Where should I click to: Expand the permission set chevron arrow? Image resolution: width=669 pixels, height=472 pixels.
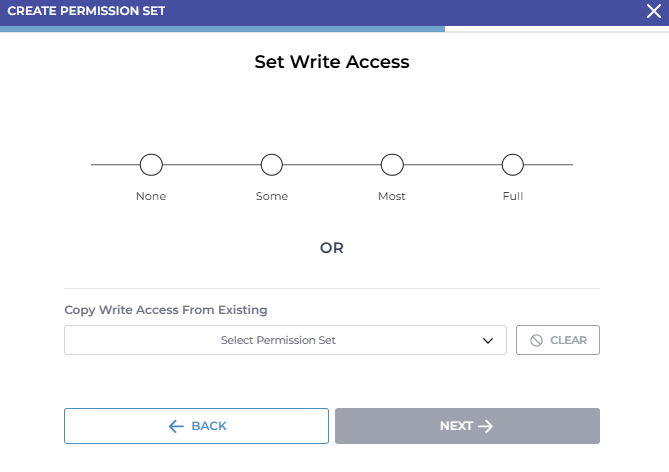pyautogui.click(x=488, y=340)
